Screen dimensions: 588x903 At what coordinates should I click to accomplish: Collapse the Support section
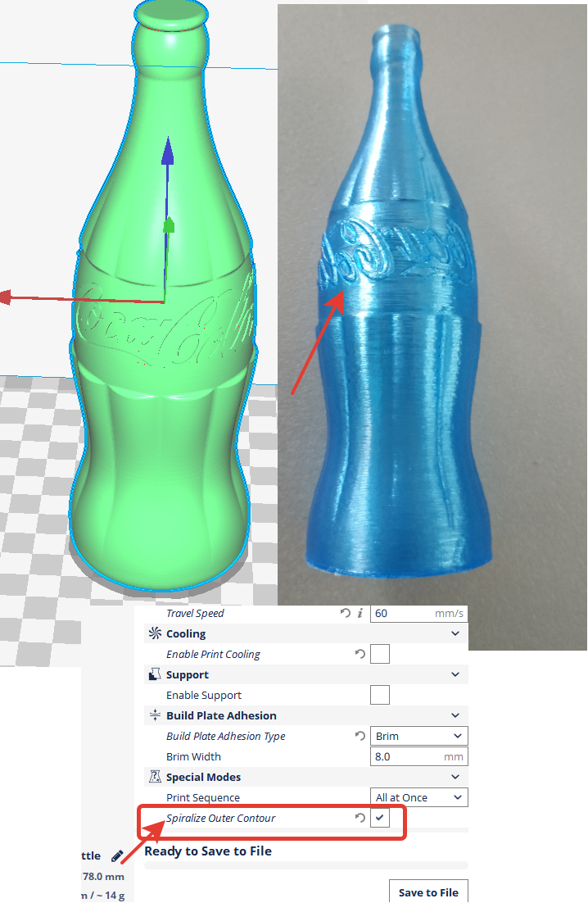pyautogui.click(x=455, y=674)
